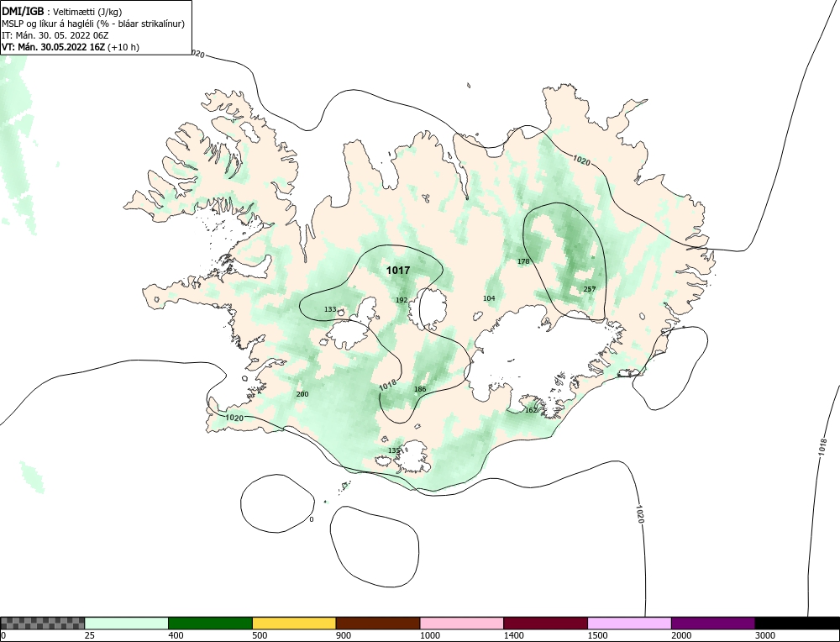This screenshot has height=642, width=840.
Task: Click the CAPE value 178 label
Action: click(x=523, y=261)
